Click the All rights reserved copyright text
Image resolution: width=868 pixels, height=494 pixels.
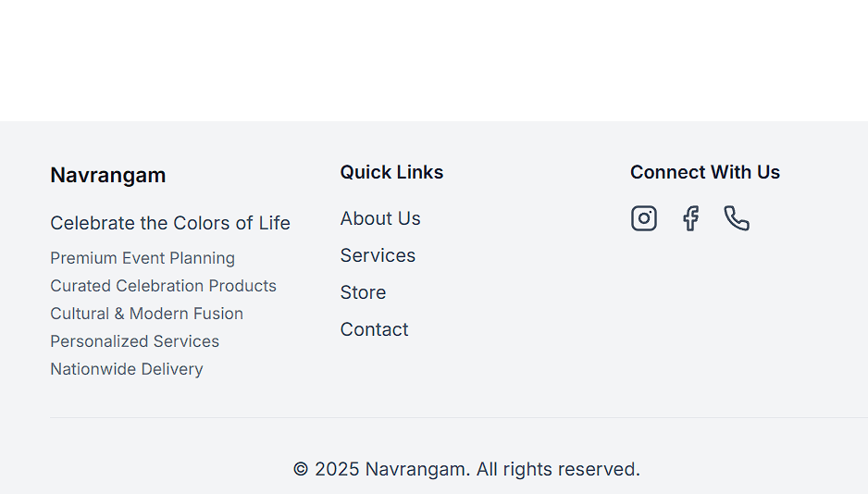coord(558,469)
